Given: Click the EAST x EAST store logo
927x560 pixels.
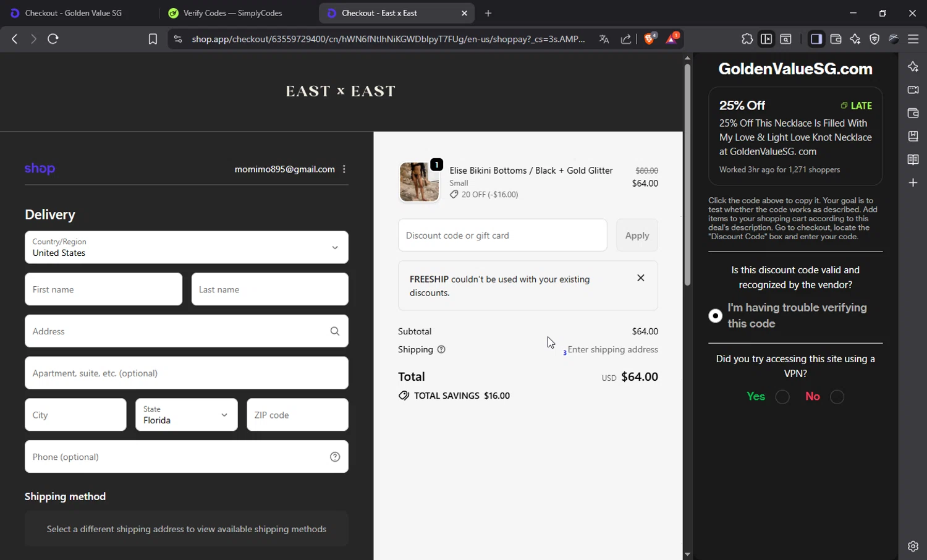Looking at the screenshot, I should pos(341,91).
